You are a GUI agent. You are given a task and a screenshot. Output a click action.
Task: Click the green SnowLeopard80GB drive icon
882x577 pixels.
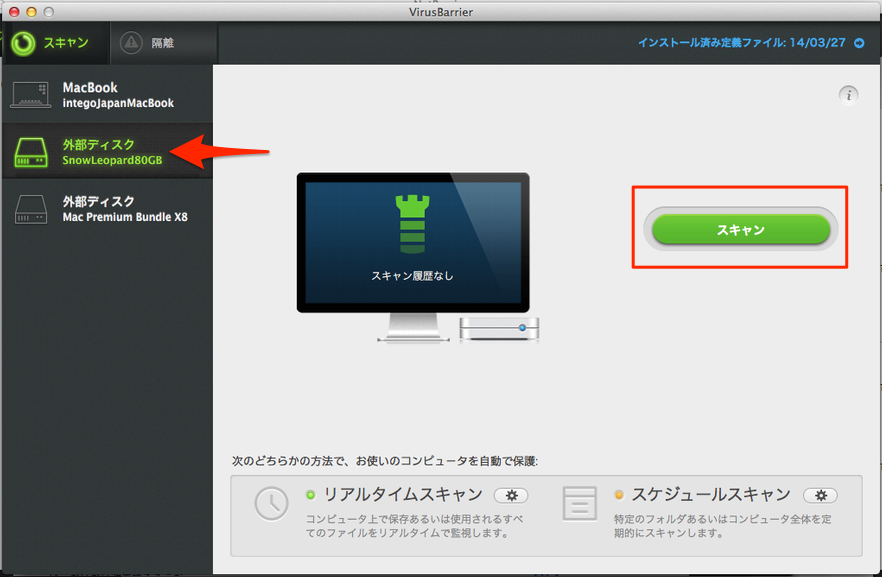pyautogui.click(x=31, y=152)
